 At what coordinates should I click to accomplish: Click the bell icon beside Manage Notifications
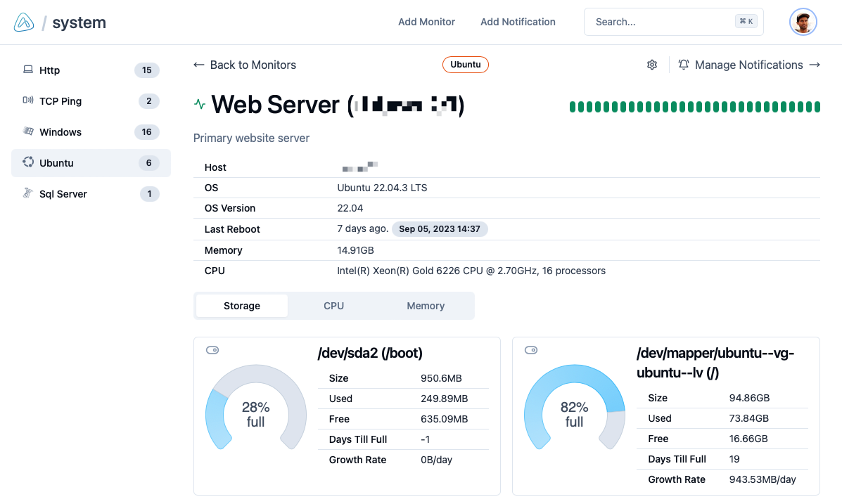coord(684,65)
